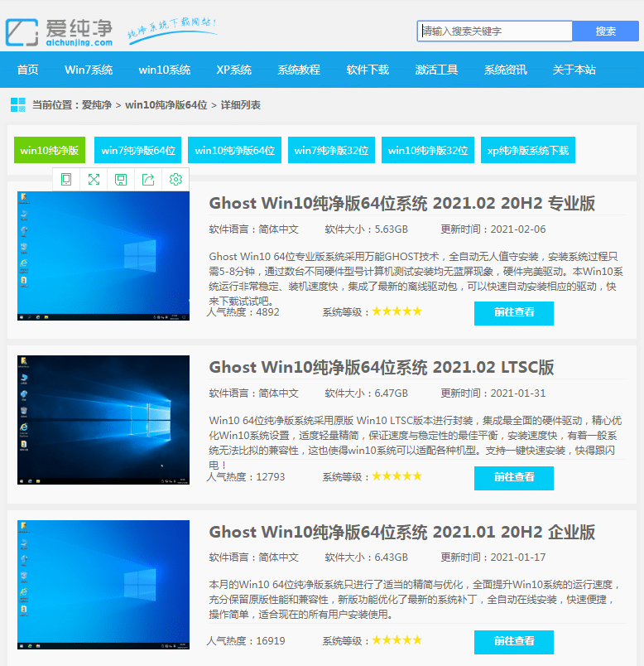Click the 软件大小：6.47GB text

[x=367, y=393]
